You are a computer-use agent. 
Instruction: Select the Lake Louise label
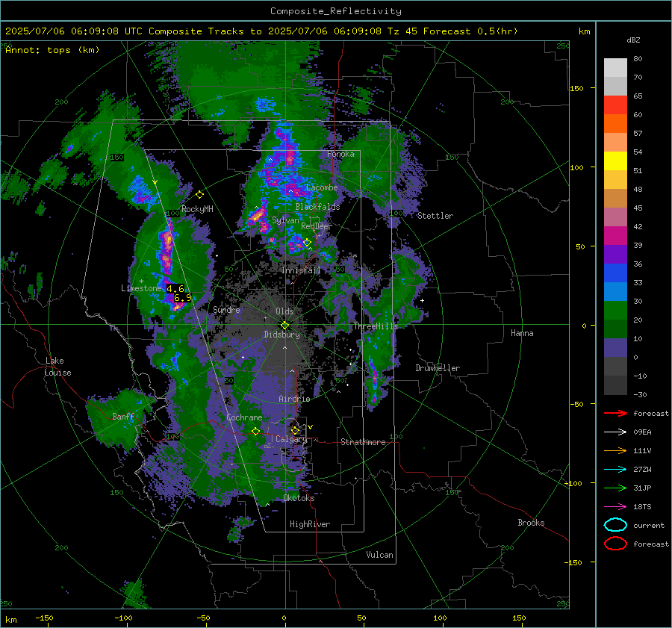(57, 367)
